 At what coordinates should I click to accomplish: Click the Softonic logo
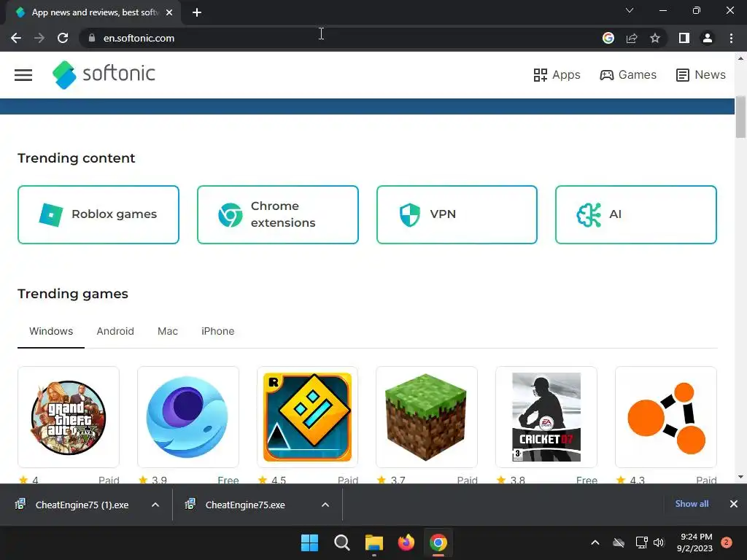[104, 75]
